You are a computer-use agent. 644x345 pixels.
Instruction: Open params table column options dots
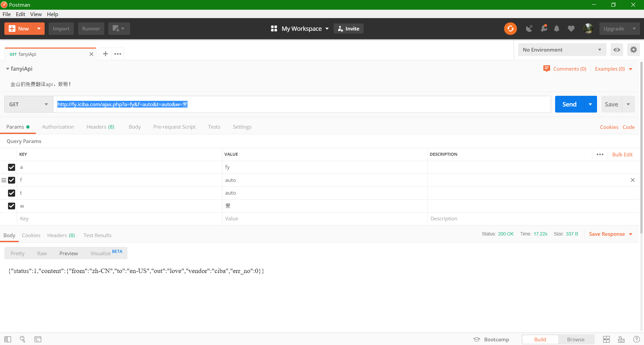click(x=600, y=154)
